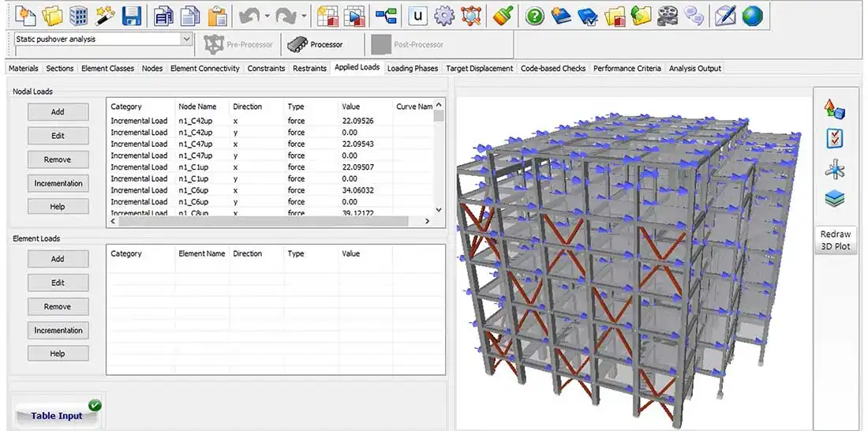Open the Building Modeller icon
Image resolution: width=868 pixels, height=431 pixels.
click(x=79, y=16)
